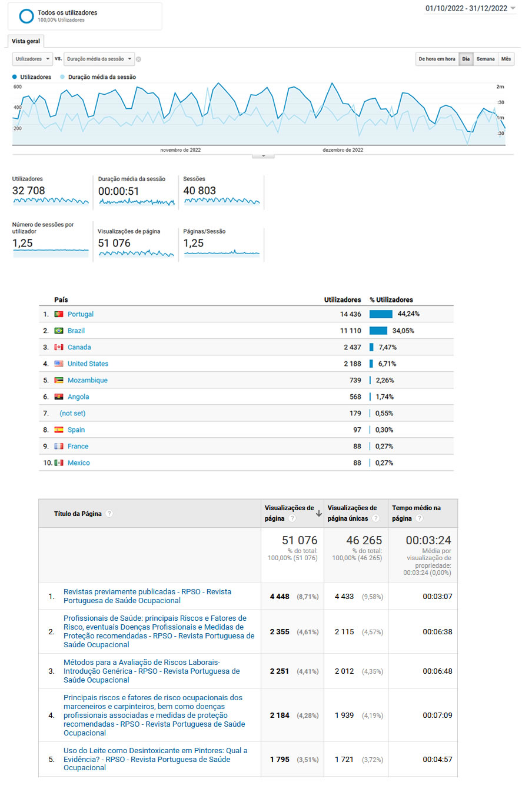Select the Dia time granularity toggle
Viewport: 522px width, 812px height.
(466, 59)
